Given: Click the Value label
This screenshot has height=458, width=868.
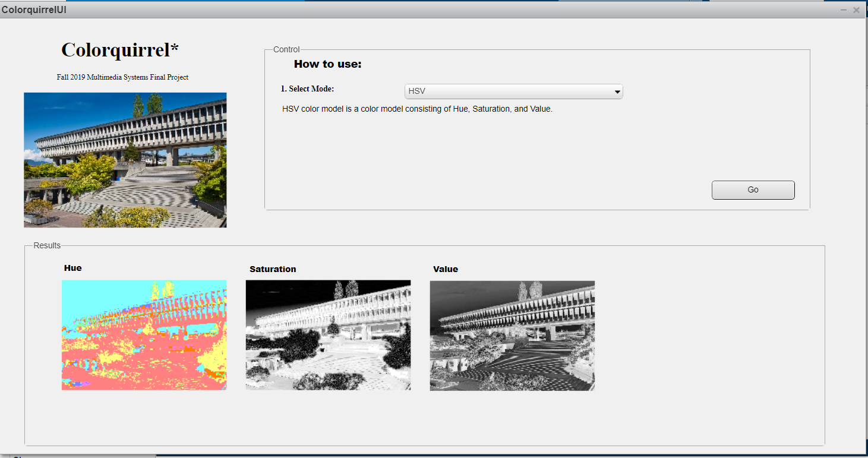Looking at the screenshot, I should click(x=446, y=269).
